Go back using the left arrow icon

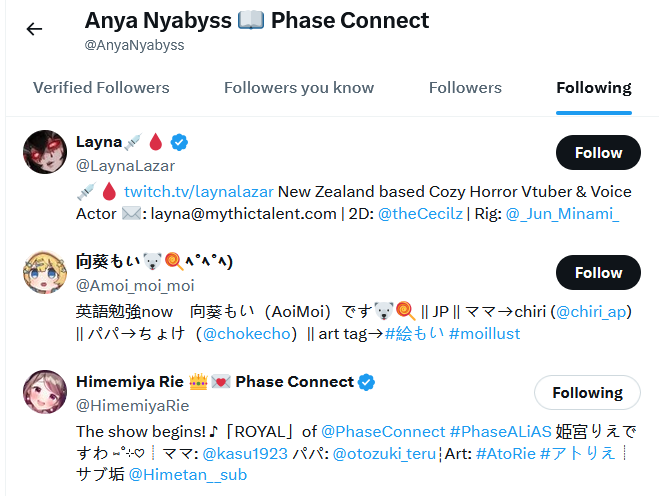click(x=34, y=29)
